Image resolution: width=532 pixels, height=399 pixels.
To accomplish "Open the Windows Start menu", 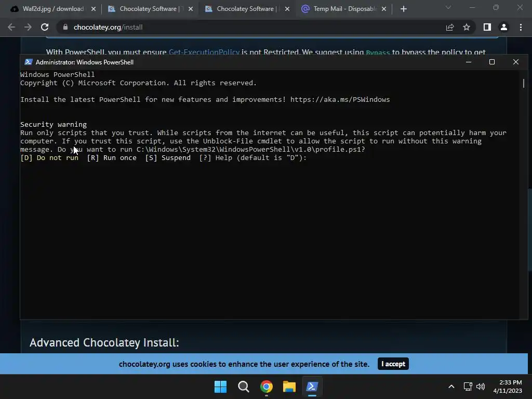I will [x=220, y=387].
